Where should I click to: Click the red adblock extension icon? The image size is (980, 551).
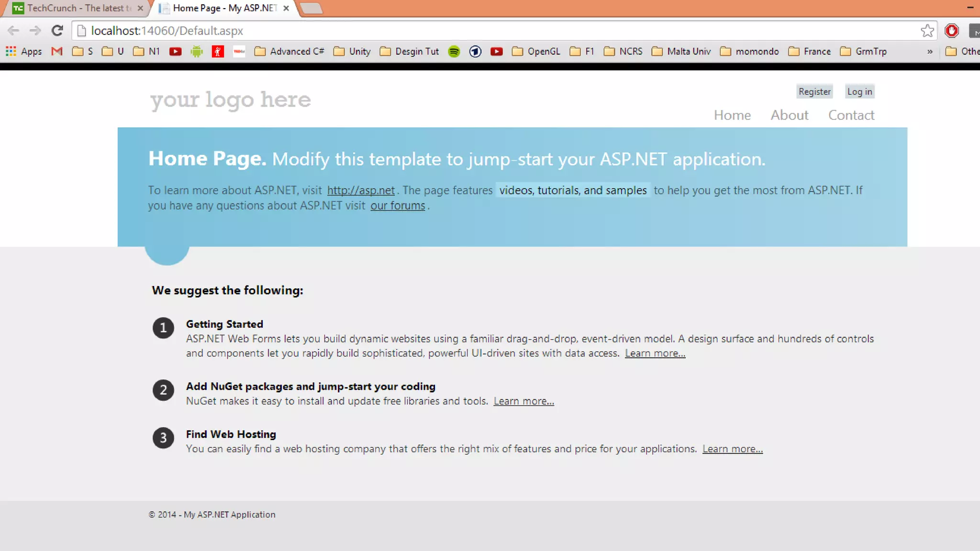(951, 31)
